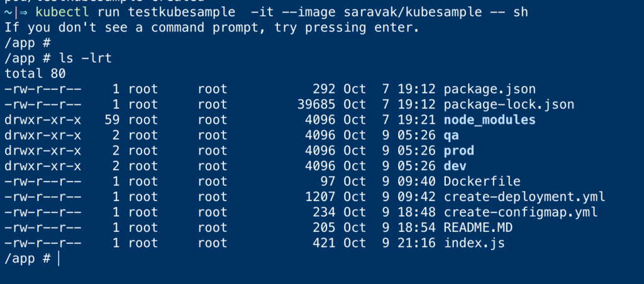Viewport: 644px width, 284px height.
Task: Click the dev directory name
Action: [x=455, y=167]
